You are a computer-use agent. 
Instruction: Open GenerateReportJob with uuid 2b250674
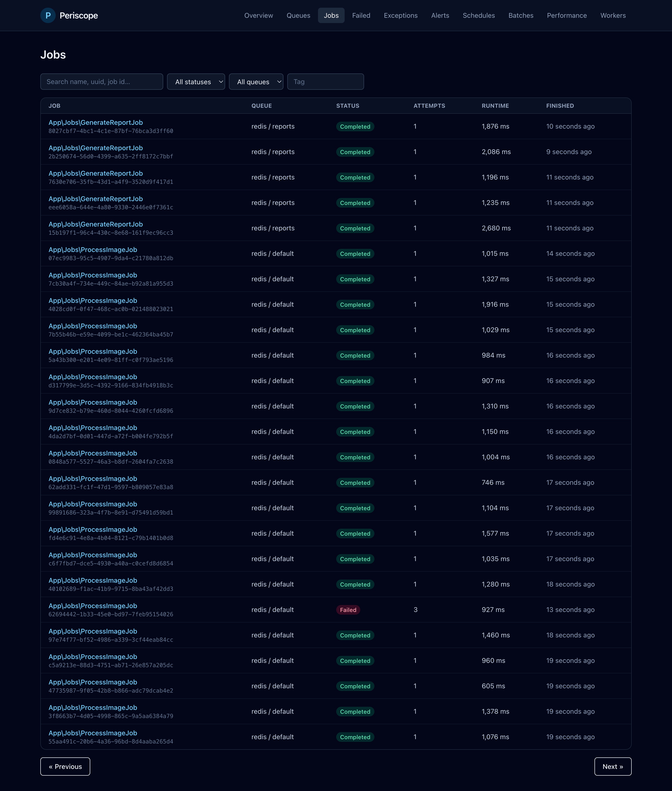[96, 148]
